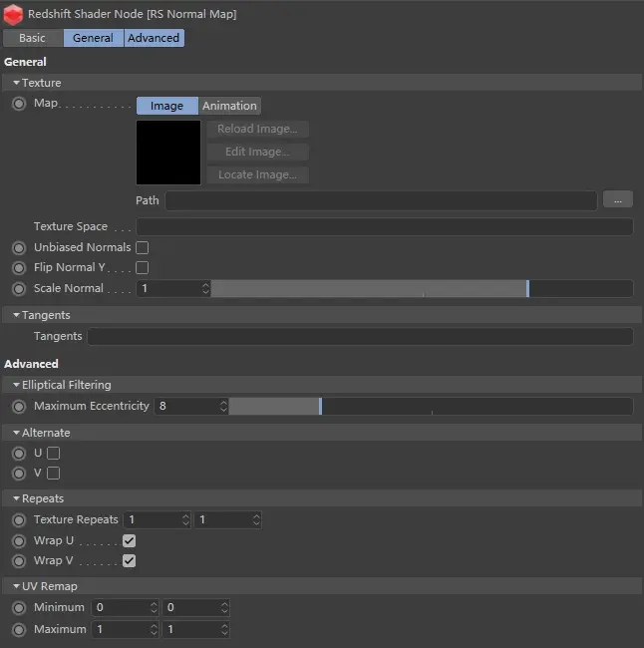Screen dimensions: 644x648
Task: Collapse the Alternate section
Action: [16, 433]
